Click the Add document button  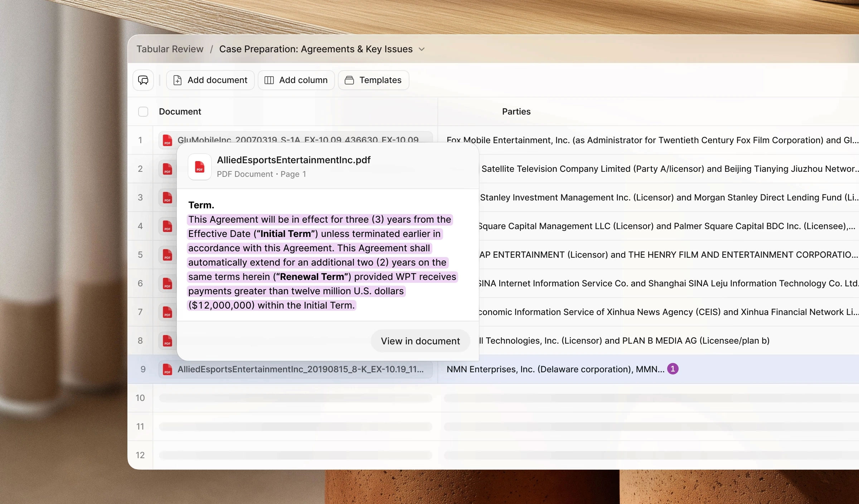[210, 80]
